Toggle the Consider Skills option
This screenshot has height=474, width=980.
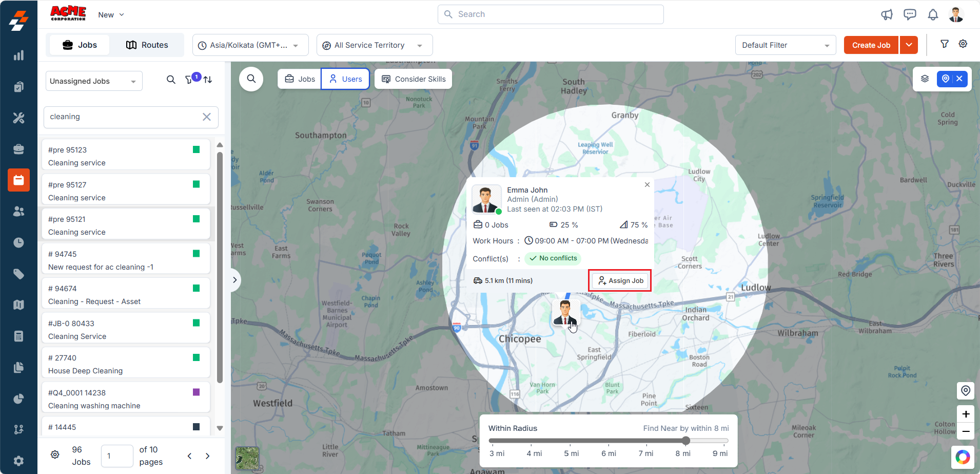(413, 79)
